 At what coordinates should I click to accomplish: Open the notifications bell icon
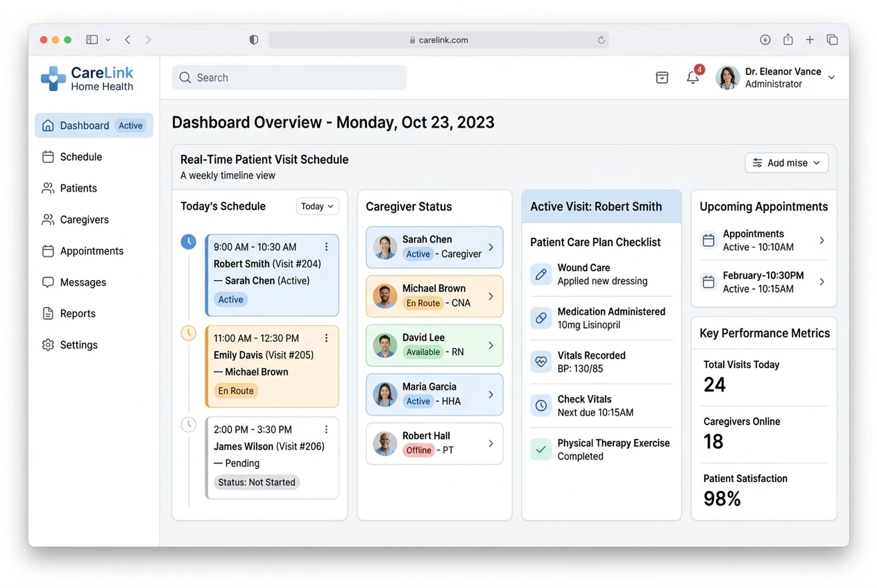[692, 78]
